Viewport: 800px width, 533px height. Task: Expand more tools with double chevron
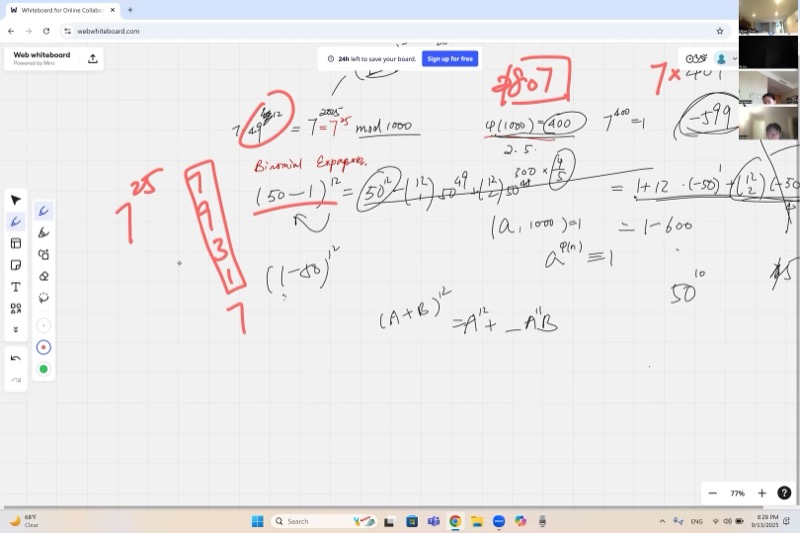click(x=15, y=330)
